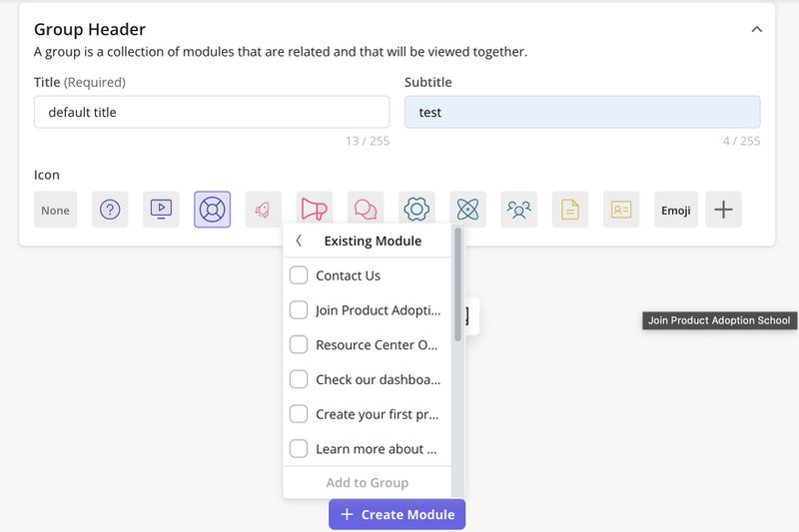Select the rocket group icon
The width and height of the screenshot is (799, 532).
pos(264,210)
